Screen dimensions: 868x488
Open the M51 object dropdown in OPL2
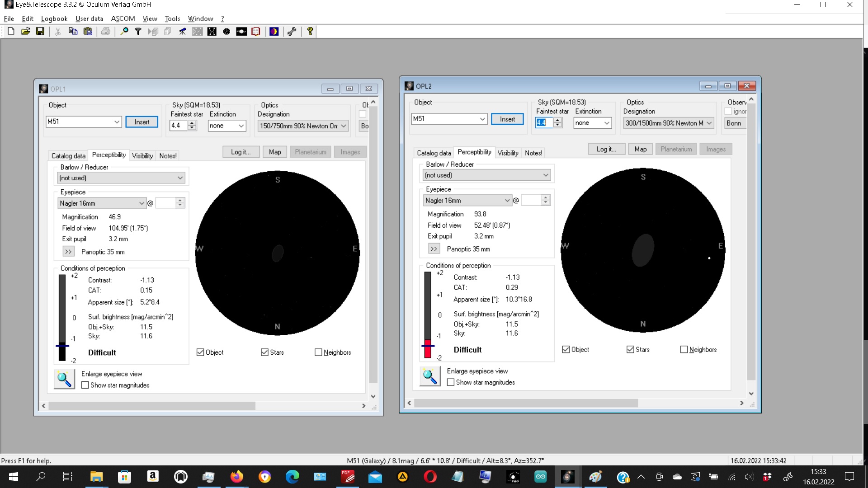point(482,119)
